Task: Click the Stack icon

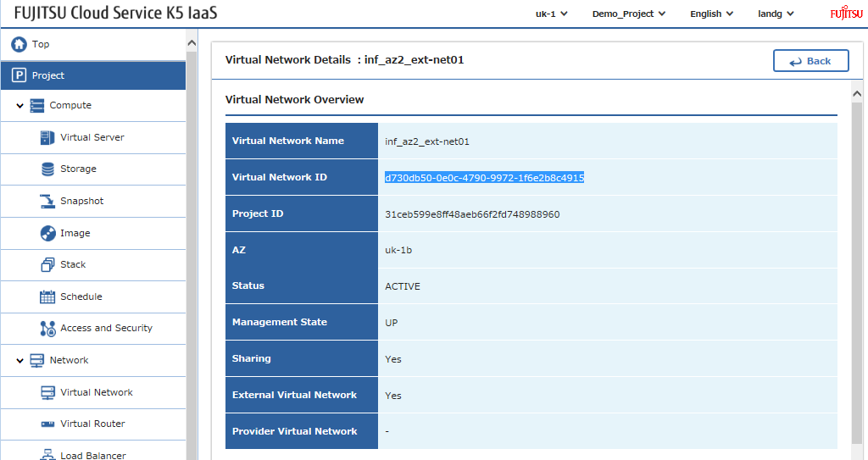Action: (x=47, y=264)
